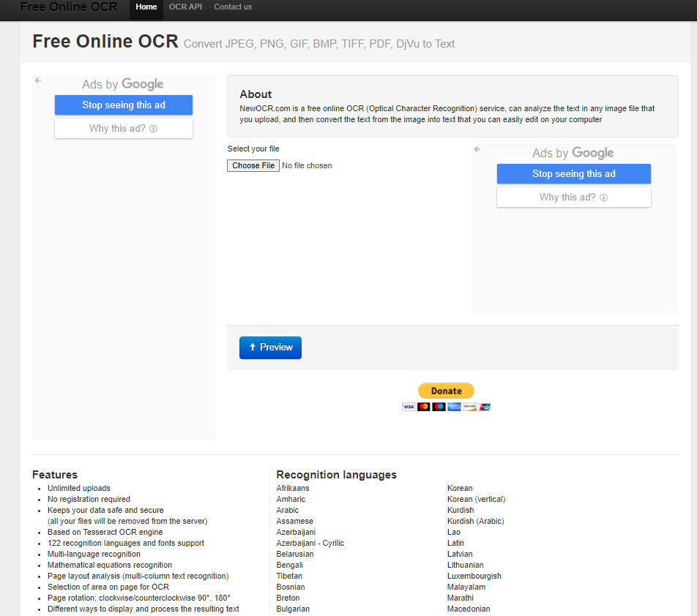Click the Recognition languages heading
This screenshot has width=697, height=616.
[x=337, y=475]
